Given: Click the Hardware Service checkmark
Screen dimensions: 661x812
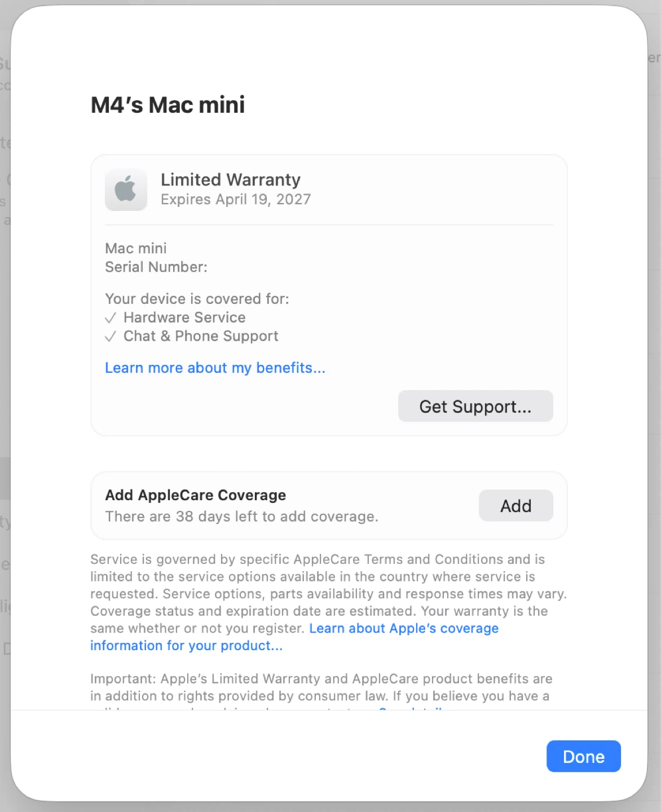Looking at the screenshot, I should [111, 318].
